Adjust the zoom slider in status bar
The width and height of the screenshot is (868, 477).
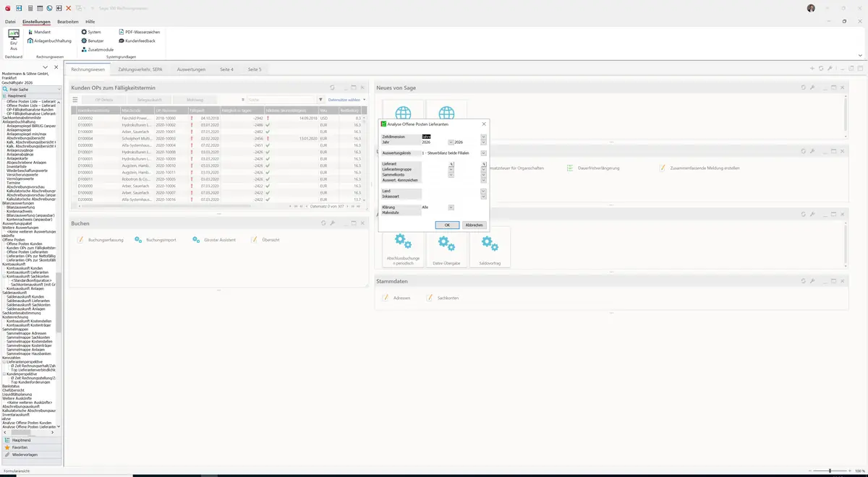[830, 471]
